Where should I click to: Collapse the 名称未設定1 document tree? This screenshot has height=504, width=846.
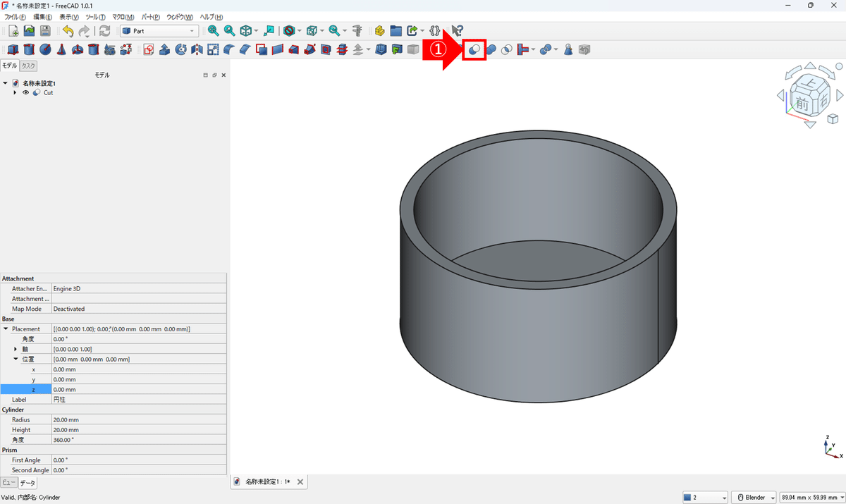pyautogui.click(x=6, y=83)
